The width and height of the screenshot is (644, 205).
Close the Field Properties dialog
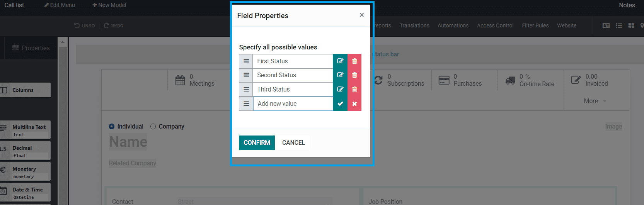(362, 15)
